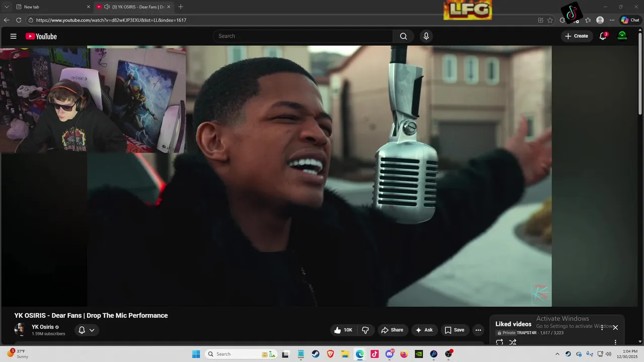Open Edge app available icon in address bar
This screenshot has width=644, height=362.
pos(540,20)
